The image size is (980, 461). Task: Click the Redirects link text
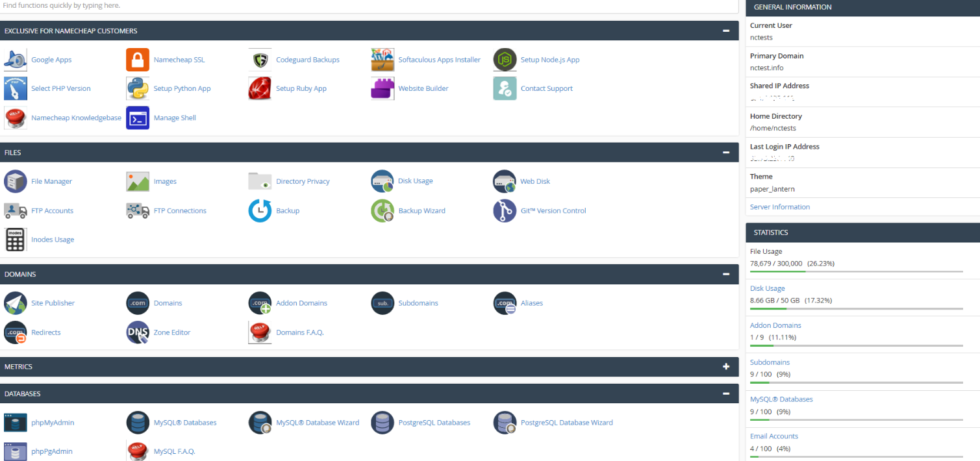click(45, 332)
